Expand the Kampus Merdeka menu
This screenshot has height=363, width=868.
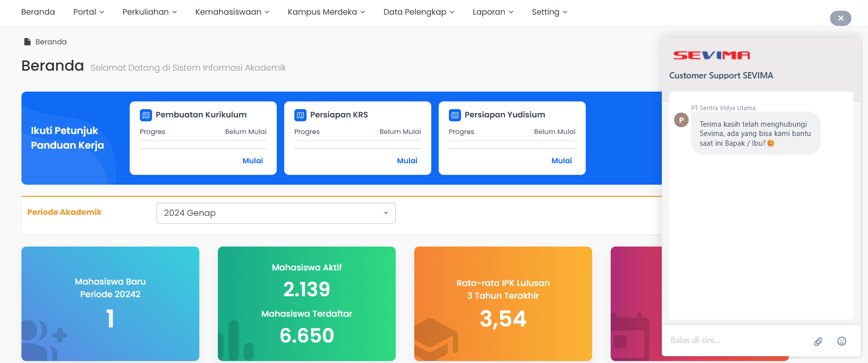click(x=326, y=12)
